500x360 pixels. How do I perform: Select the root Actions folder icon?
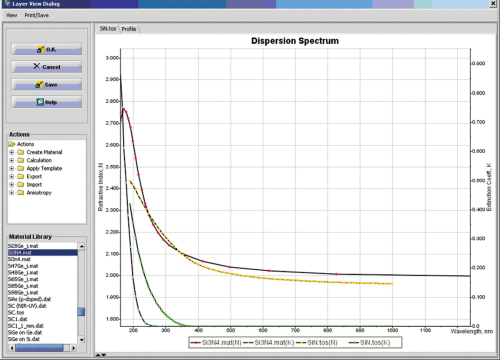tap(12, 144)
